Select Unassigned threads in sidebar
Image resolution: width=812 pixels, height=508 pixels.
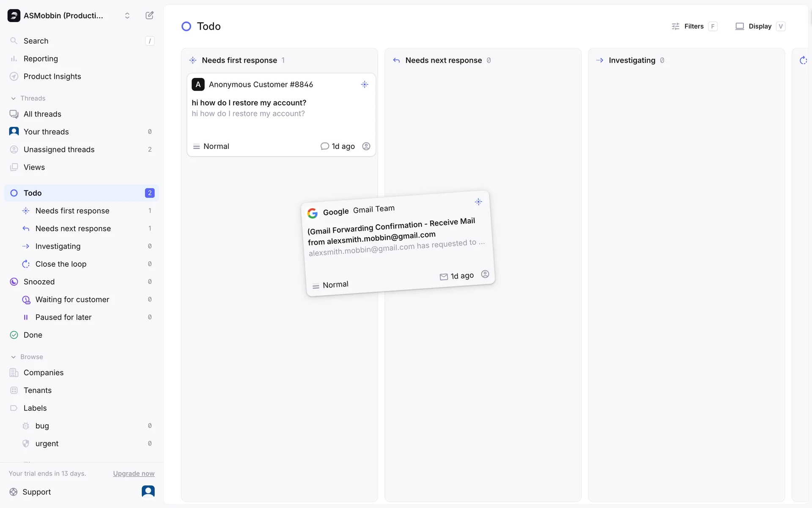[59, 149]
